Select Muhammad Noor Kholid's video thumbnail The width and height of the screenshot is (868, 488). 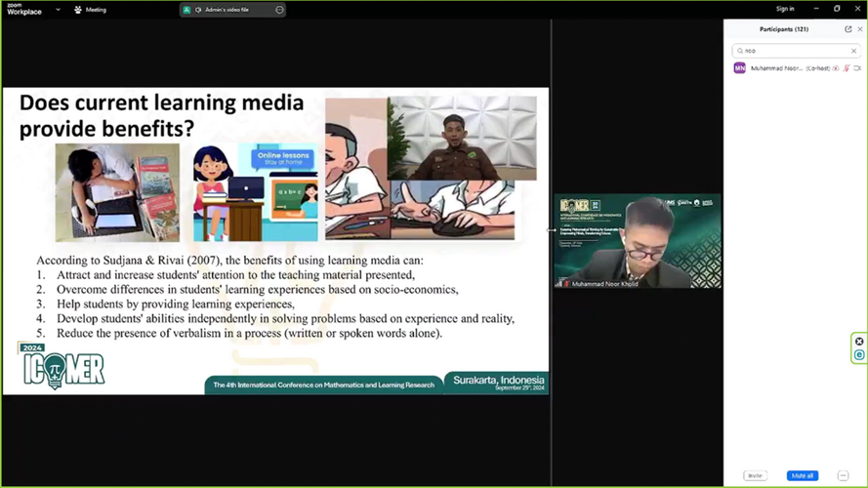(x=638, y=241)
